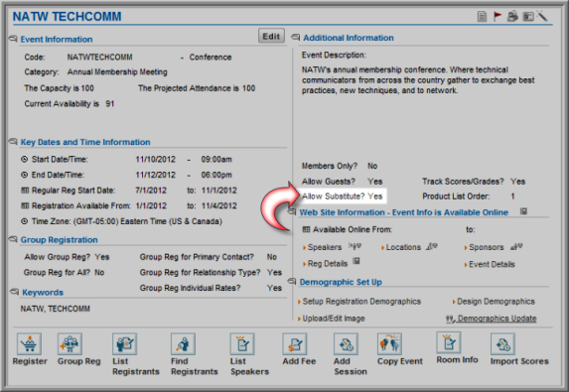Collapse the Web Site Information section

(x=293, y=211)
